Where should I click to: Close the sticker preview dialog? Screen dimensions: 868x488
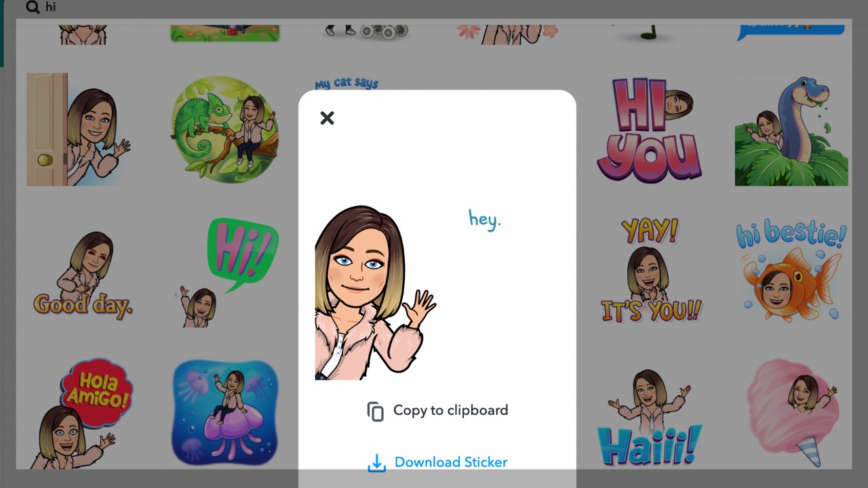pos(327,118)
